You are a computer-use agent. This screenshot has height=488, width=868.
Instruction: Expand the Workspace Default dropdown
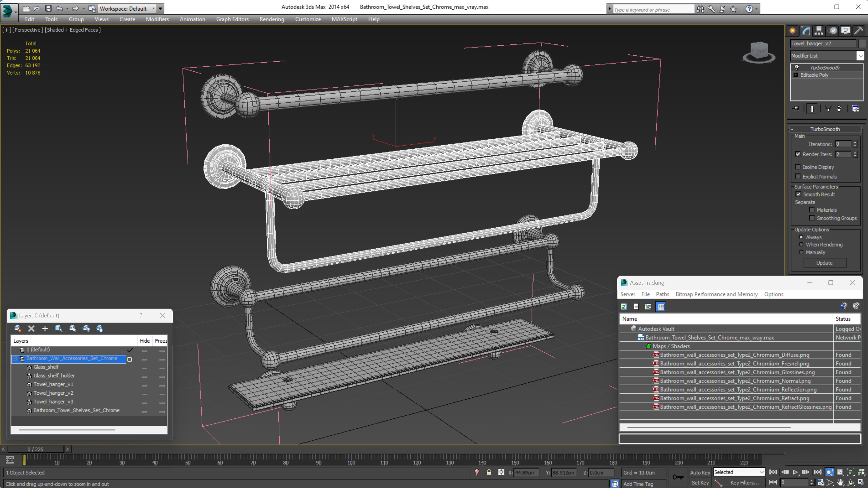(154, 9)
